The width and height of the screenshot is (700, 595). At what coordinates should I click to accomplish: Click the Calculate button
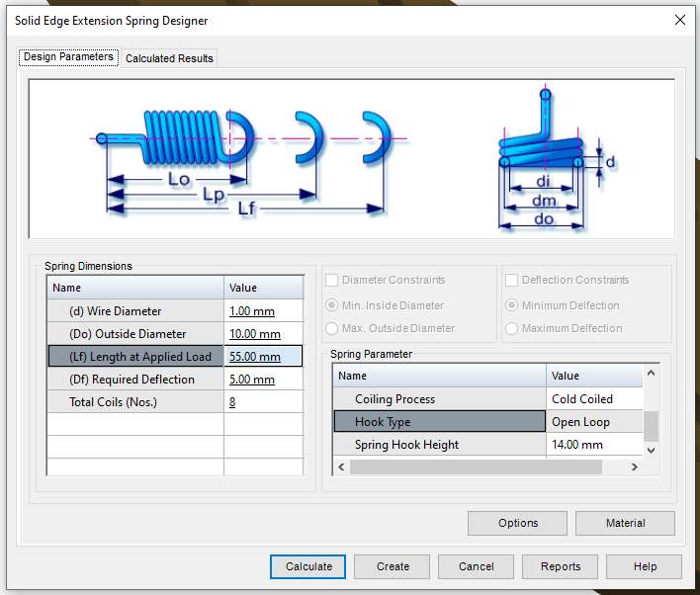click(x=307, y=566)
